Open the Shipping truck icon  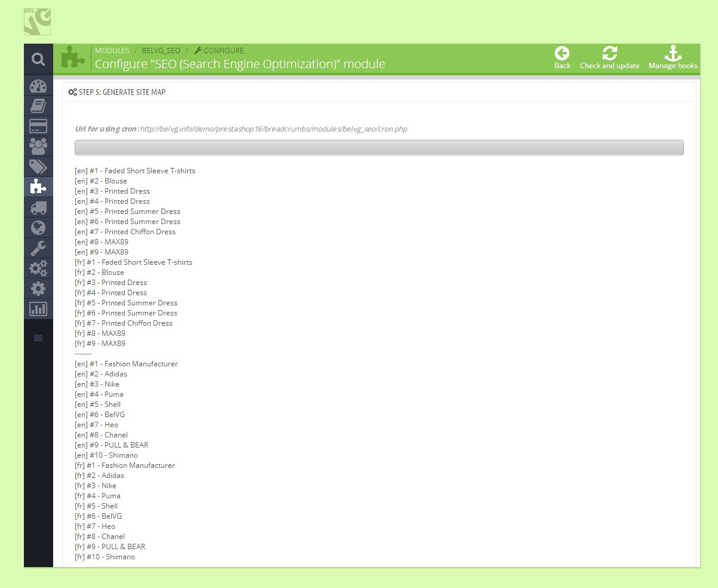coord(38,207)
